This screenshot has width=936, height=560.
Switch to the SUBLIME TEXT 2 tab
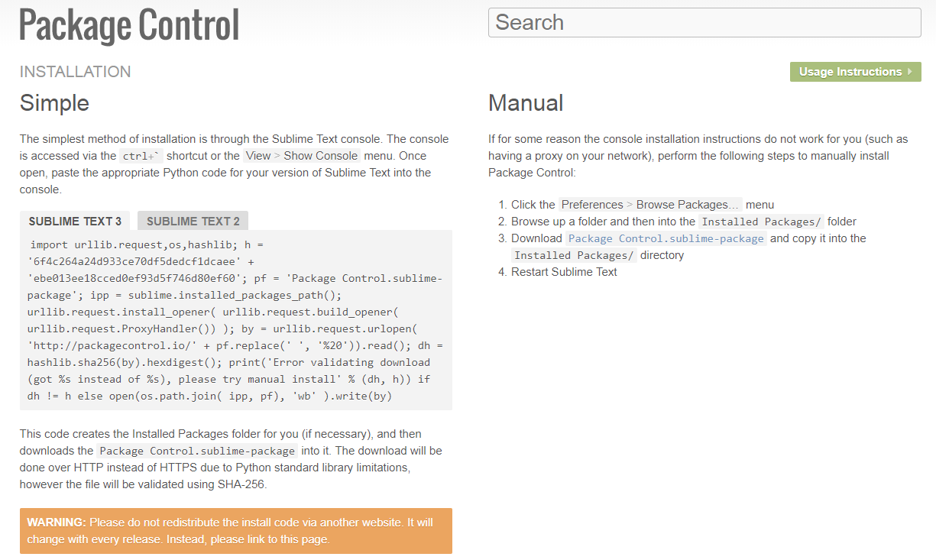point(193,222)
